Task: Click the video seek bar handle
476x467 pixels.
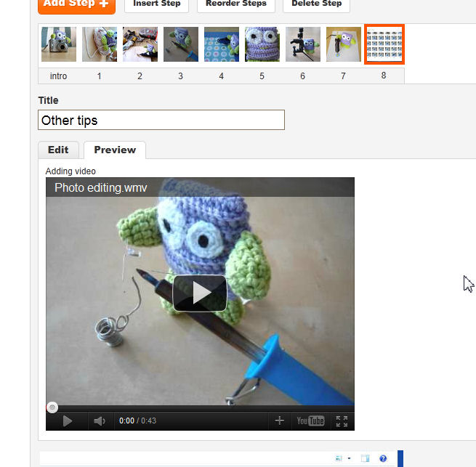Action: tap(52, 407)
